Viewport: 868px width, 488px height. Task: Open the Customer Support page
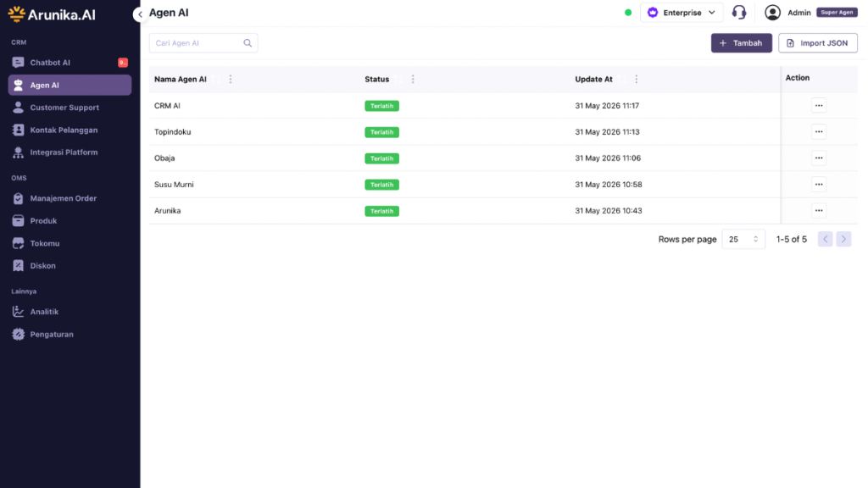click(x=70, y=108)
